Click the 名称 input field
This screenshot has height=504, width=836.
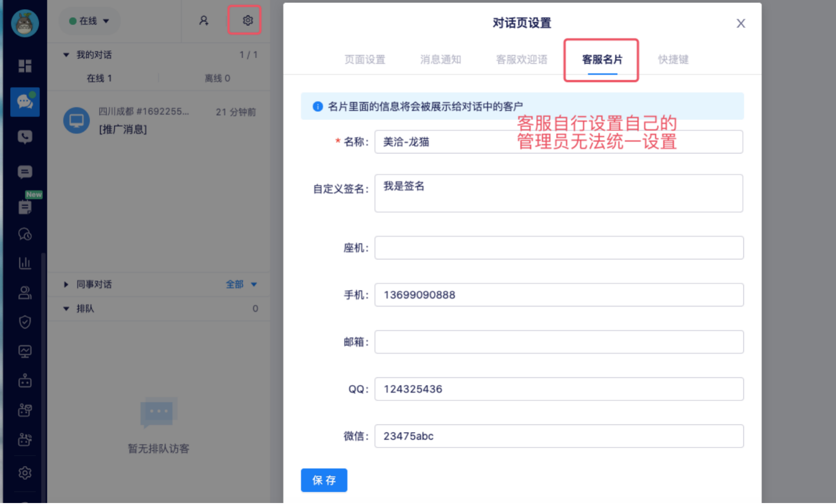(x=559, y=142)
